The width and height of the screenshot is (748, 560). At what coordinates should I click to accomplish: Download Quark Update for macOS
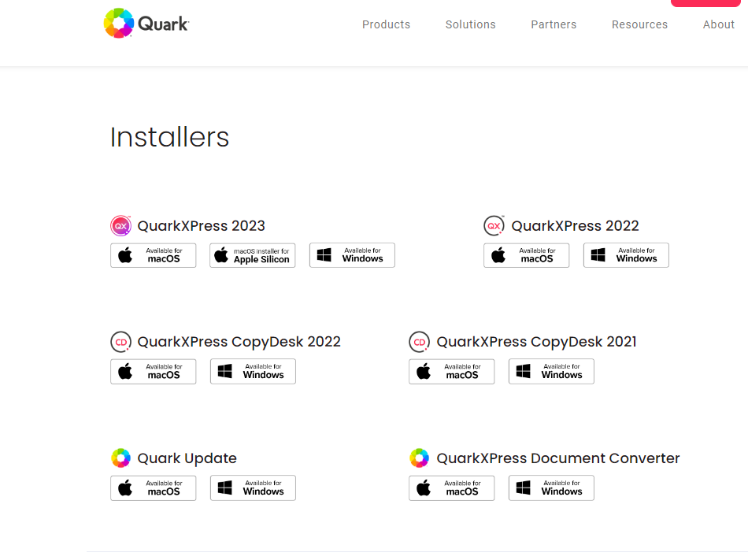(153, 488)
